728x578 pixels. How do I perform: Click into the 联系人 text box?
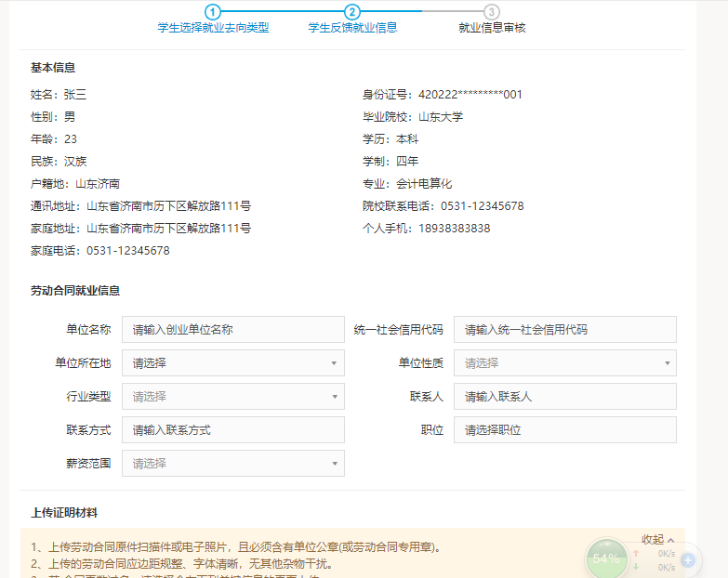[564, 397]
